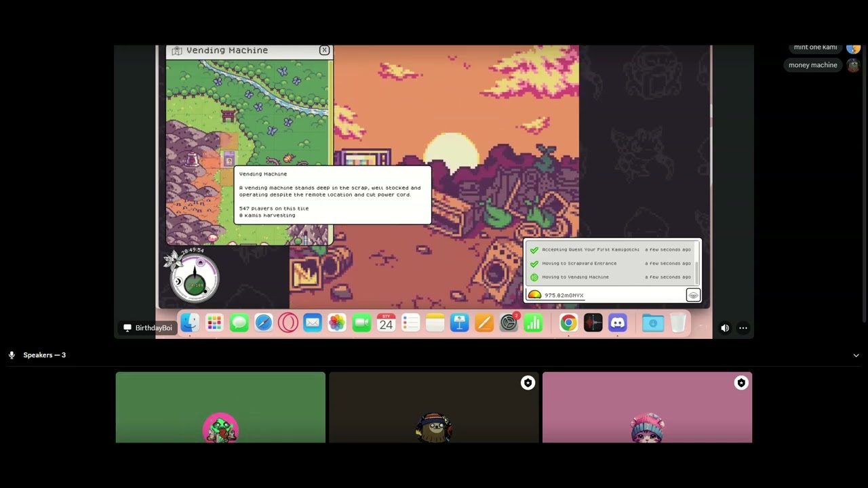This screenshot has height=488, width=868.
Task: Open the round clock stamina gauge
Action: pyautogui.click(x=195, y=279)
